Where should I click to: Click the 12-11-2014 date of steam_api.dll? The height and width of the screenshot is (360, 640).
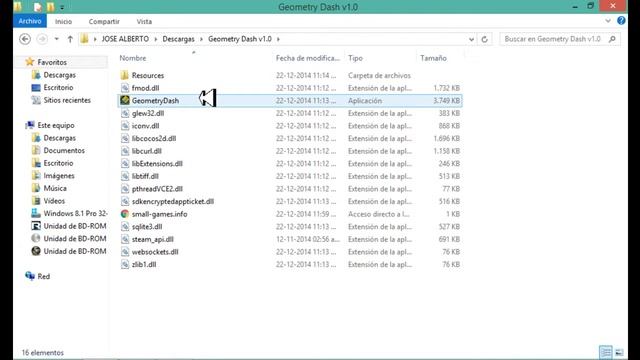tap(308, 240)
